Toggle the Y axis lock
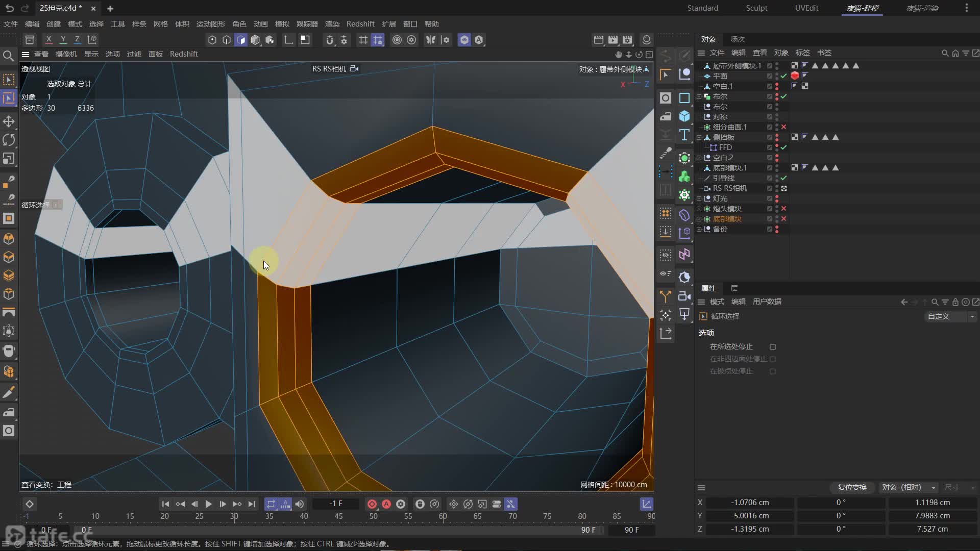Screen dimensions: 980x551 63,40
